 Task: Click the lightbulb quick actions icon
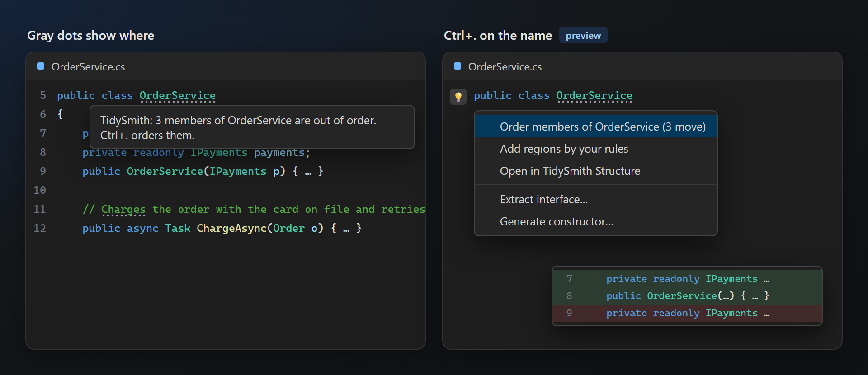click(x=458, y=96)
